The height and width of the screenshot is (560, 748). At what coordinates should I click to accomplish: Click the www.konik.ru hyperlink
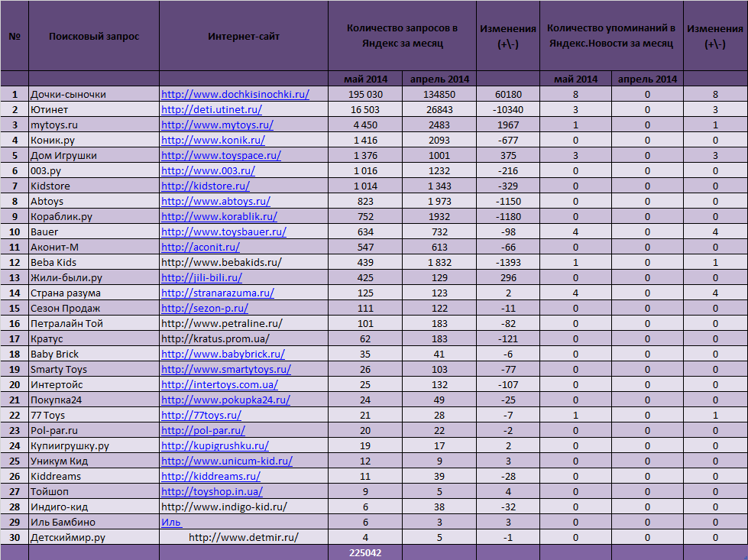pyautogui.click(x=212, y=141)
